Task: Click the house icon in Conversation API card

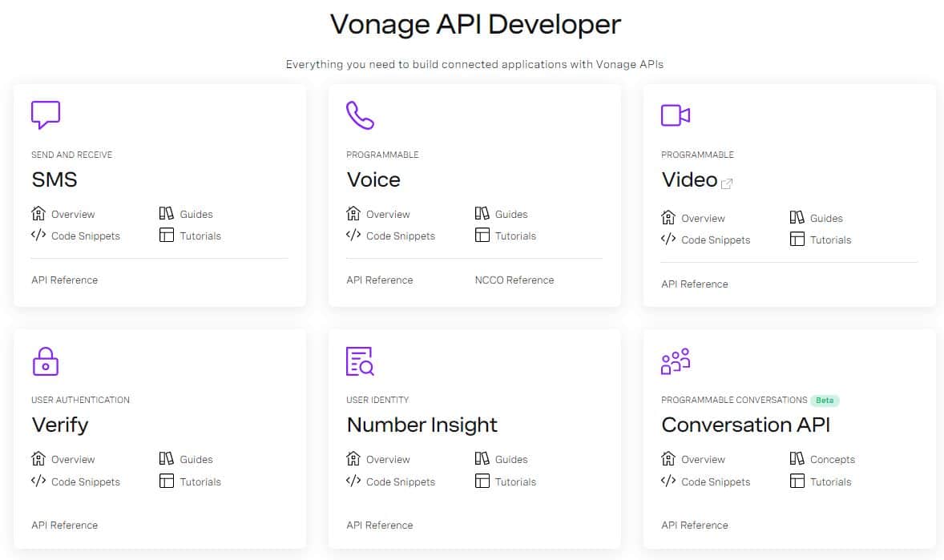Action: point(668,459)
